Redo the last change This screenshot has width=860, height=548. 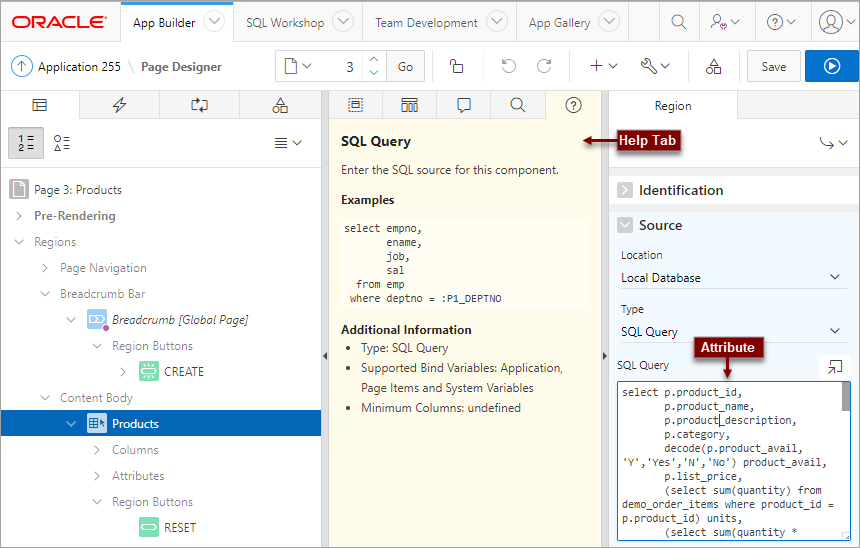pyautogui.click(x=544, y=66)
